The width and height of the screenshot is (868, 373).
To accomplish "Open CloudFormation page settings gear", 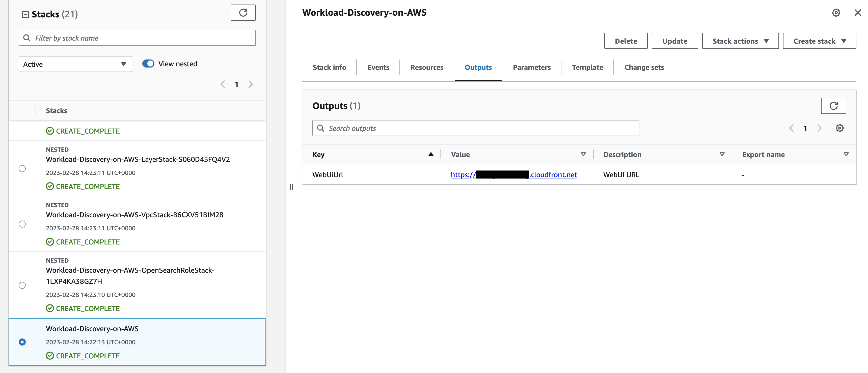I will pos(836,12).
